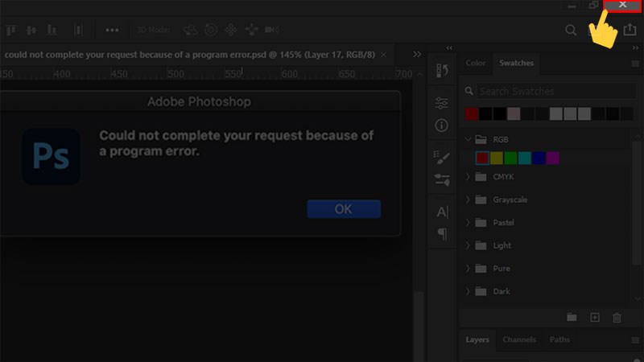Screen dimensions: 644x362
Task: Open the Swatches panel menu icon
Action: pyautogui.click(x=635, y=64)
